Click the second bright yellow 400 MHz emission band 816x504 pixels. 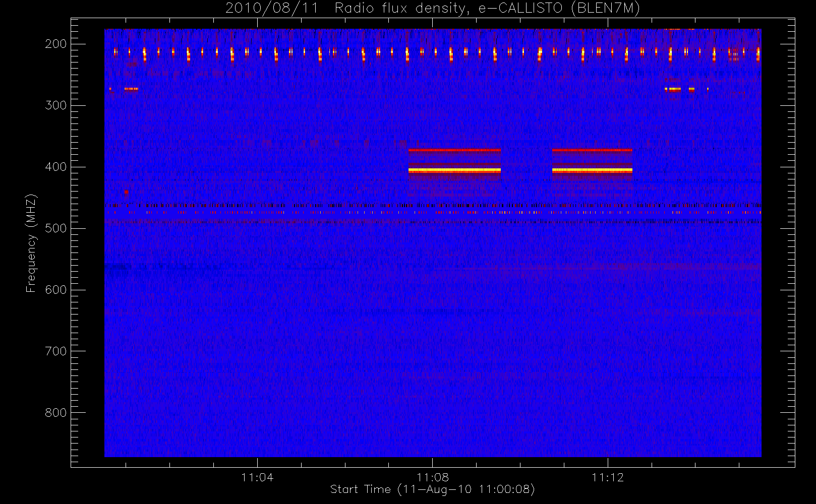coord(592,171)
